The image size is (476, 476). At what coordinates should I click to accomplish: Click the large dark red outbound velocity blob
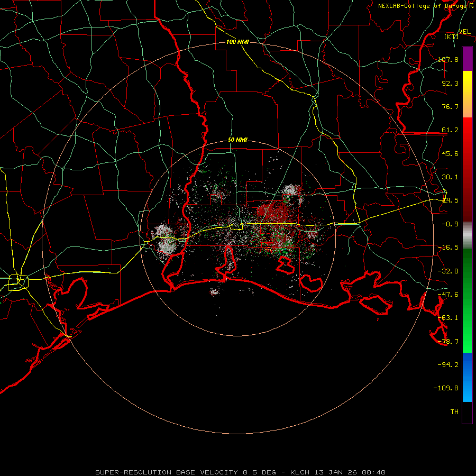pos(274,213)
